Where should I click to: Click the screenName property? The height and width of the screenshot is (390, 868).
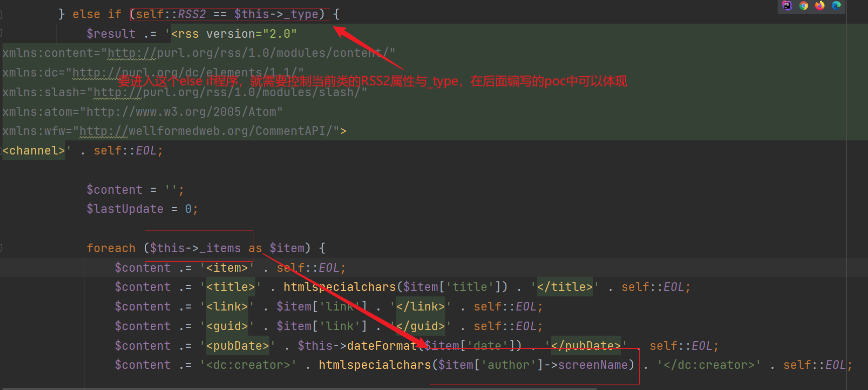pyautogui.click(x=593, y=365)
